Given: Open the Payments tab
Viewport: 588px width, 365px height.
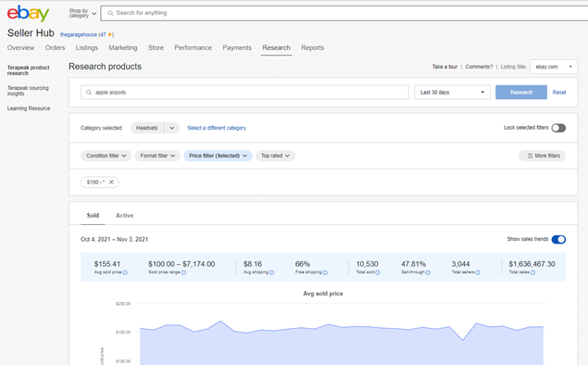Looking at the screenshot, I should pyautogui.click(x=237, y=47).
